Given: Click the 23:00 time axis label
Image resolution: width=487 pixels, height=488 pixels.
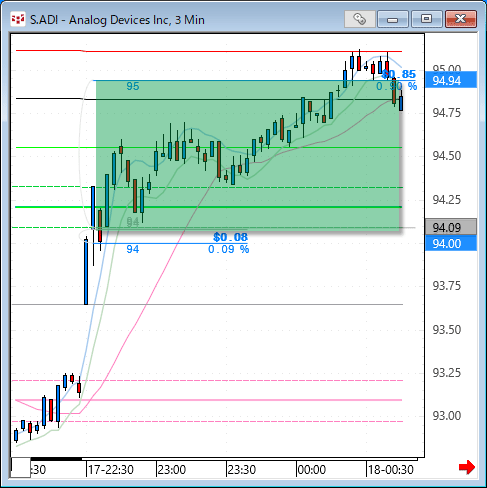Looking at the screenshot, I should point(172,470).
